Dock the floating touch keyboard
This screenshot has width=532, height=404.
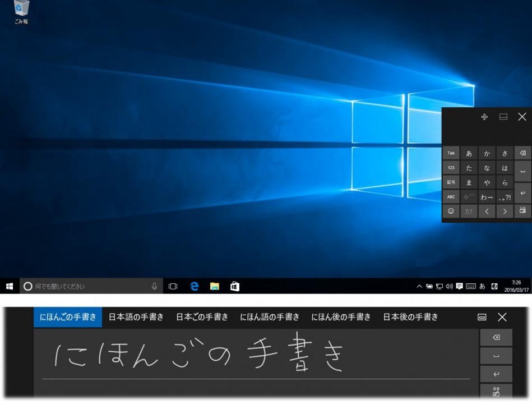(503, 117)
